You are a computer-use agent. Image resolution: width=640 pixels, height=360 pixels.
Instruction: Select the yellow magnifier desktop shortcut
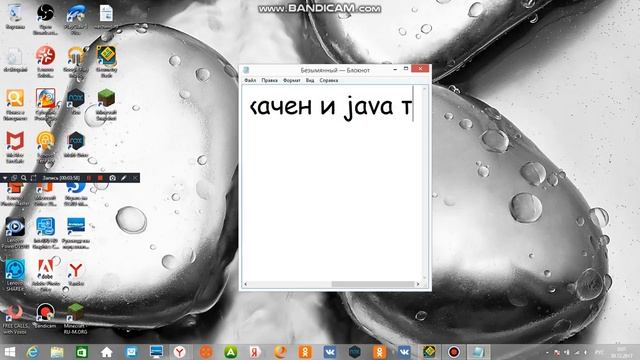tap(15, 104)
